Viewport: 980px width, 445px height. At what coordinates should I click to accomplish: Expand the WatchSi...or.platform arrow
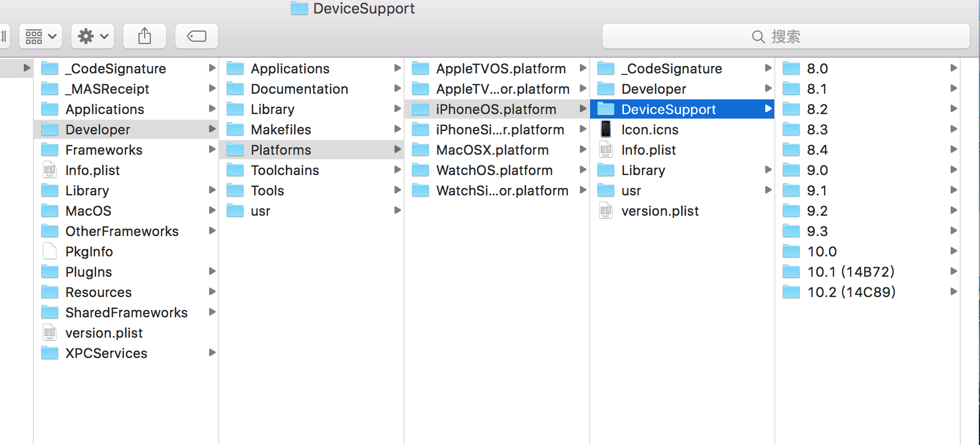pos(583,190)
